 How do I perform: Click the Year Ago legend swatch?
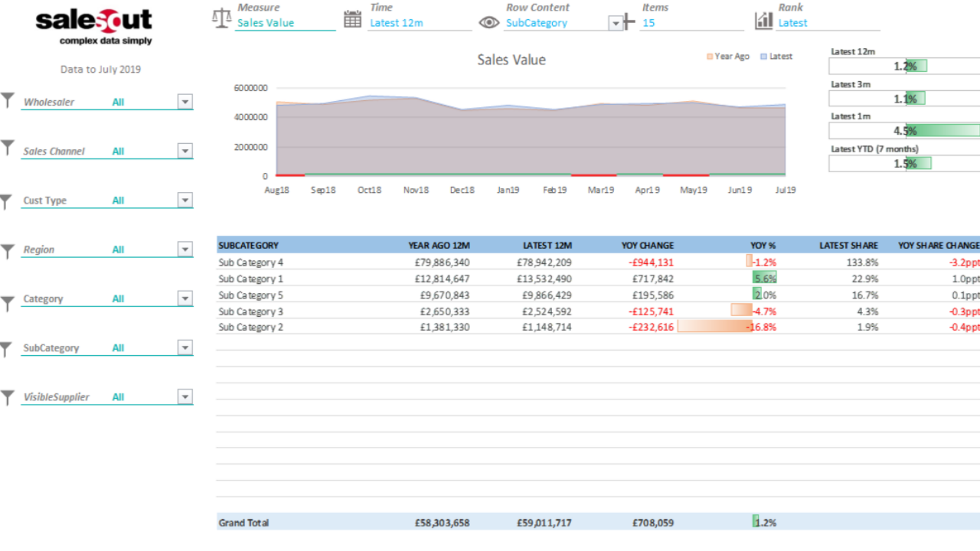[x=710, y=57]
